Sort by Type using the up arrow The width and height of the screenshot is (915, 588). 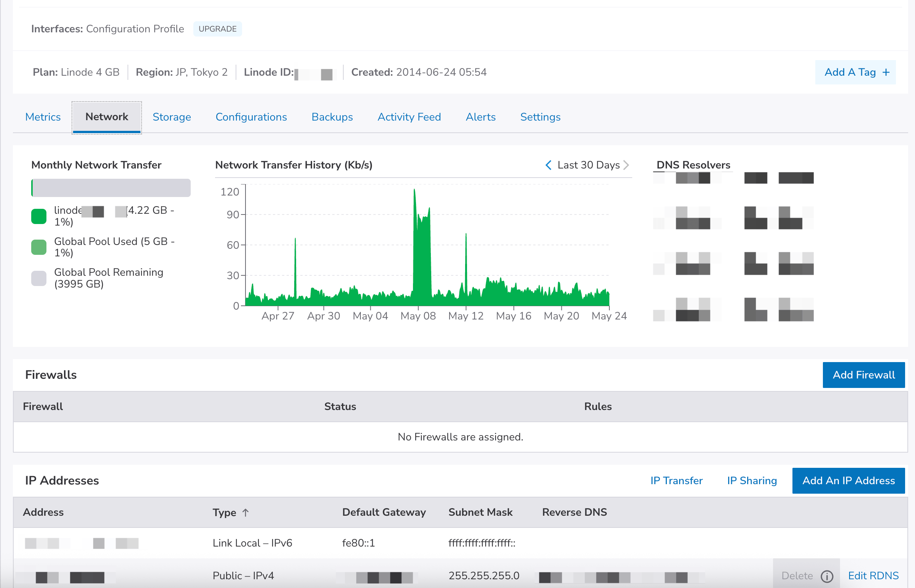[x=245, y=512]
